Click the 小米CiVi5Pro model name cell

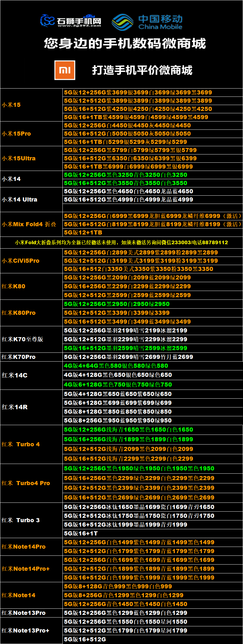tap(32, 261)
